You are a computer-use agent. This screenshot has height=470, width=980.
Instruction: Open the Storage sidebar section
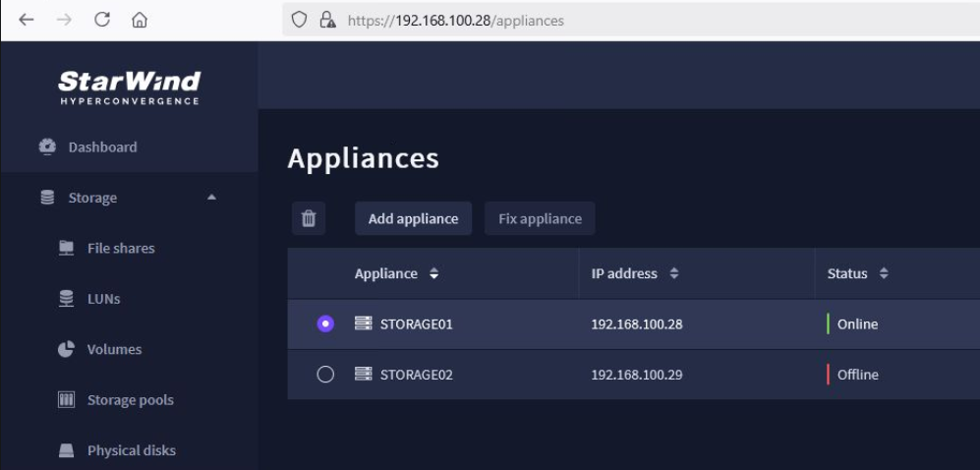(x=92, y=198)
